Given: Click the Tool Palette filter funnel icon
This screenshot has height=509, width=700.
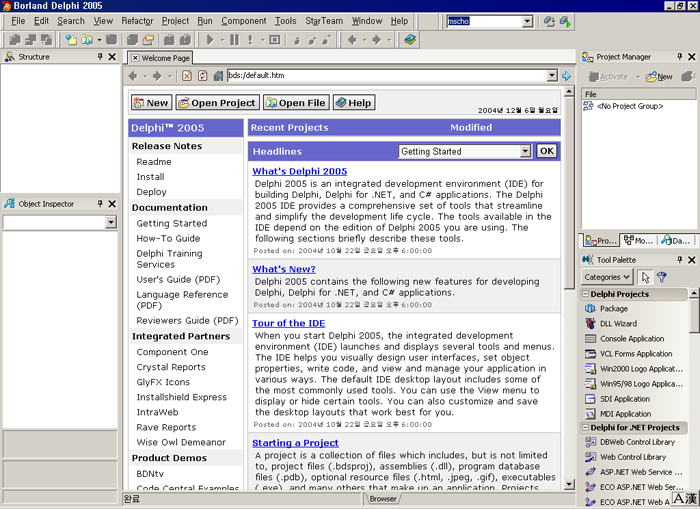Looking at the screenshot, I should [x=662, y=277].
